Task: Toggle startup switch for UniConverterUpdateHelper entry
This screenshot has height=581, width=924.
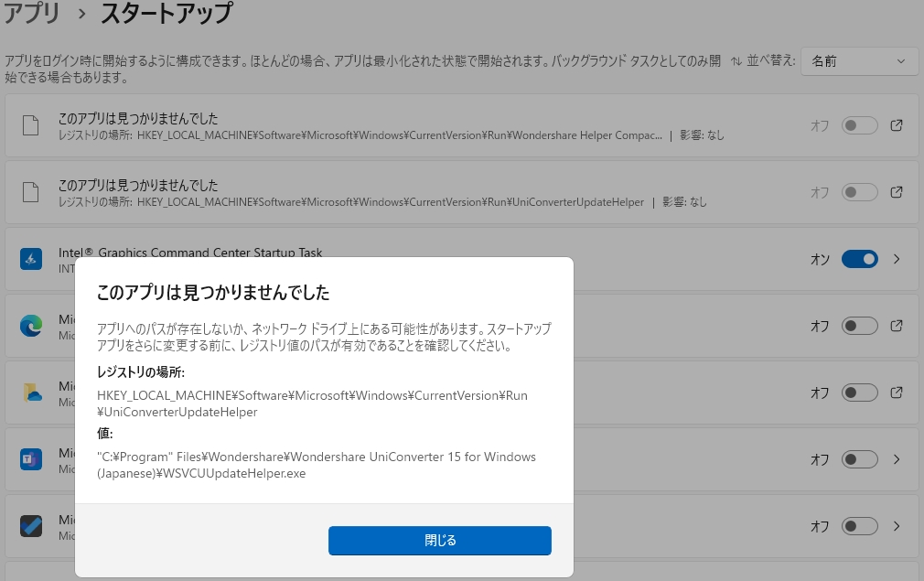Action: point(860,192)
